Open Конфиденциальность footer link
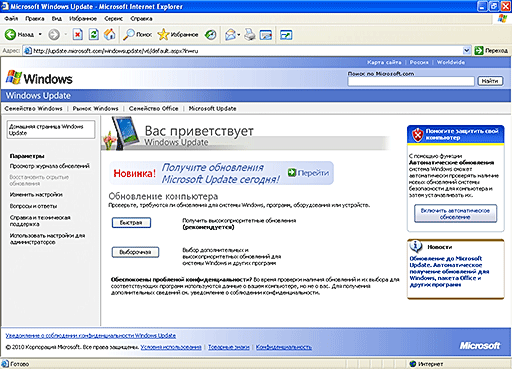This screenshot has width=512, height=369. 284,347
